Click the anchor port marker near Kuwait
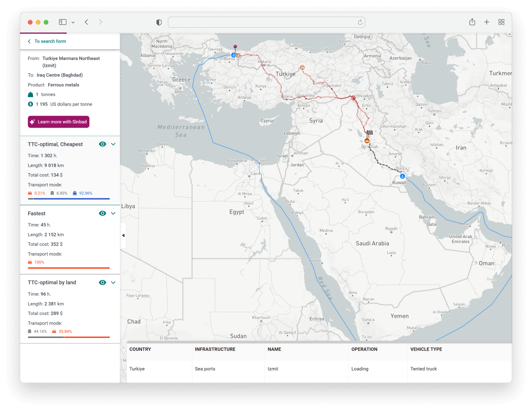Screen dimensions: 532x411 (402, 176)
